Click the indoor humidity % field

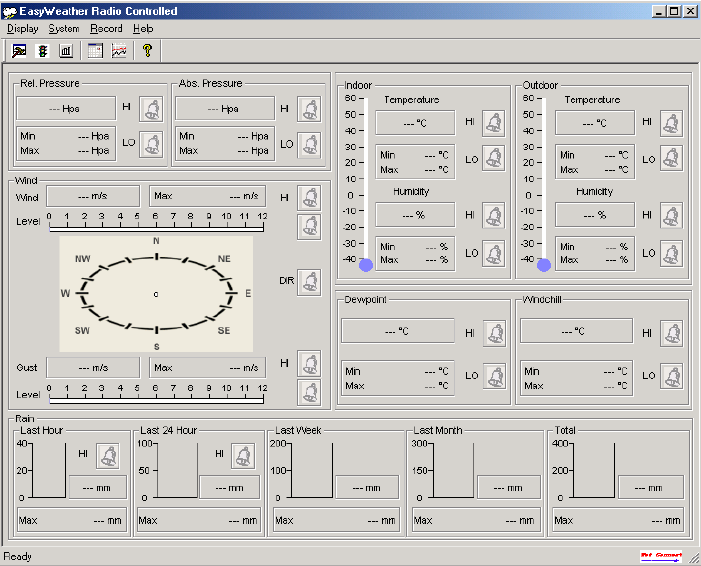[x=415, y=215]
